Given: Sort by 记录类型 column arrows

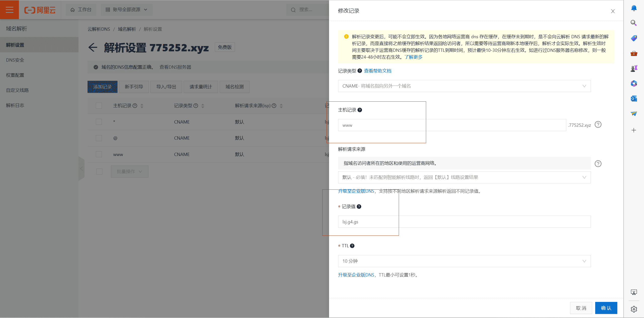Looking at the screenshot, I should 203,106.
